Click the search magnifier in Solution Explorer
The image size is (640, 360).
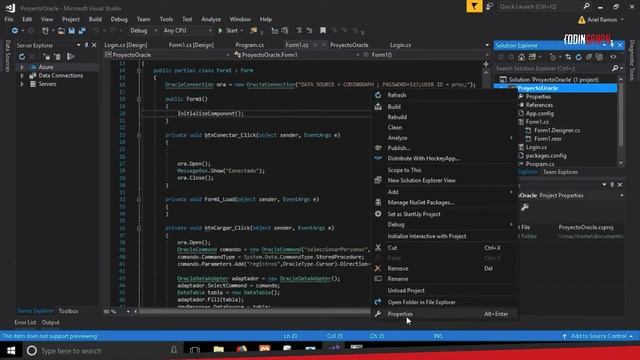tap(615, 68)
